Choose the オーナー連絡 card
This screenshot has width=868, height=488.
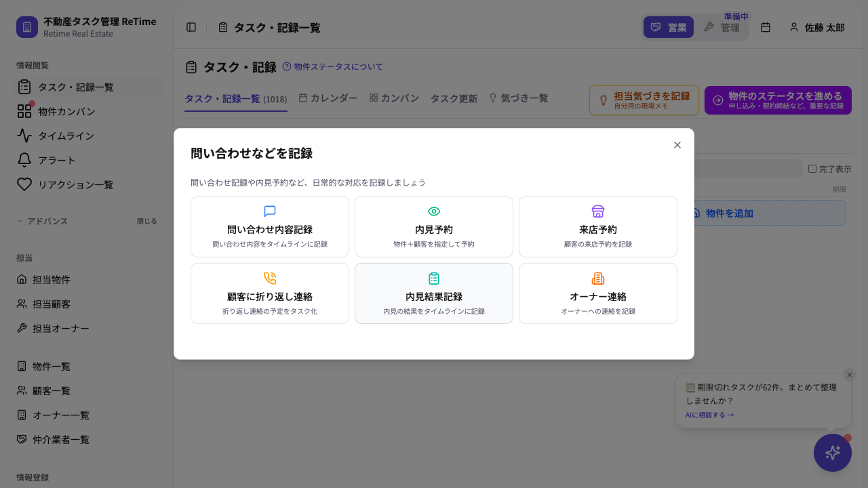[598, 293]
